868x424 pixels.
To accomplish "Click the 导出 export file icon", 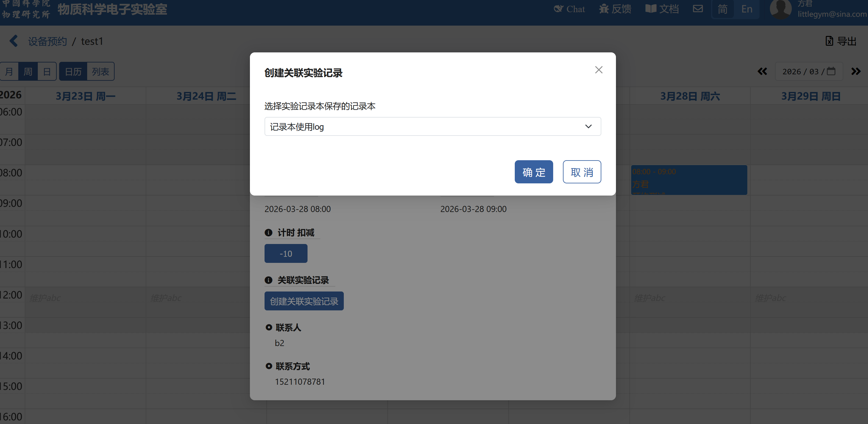I will click(x=829, y=41).
